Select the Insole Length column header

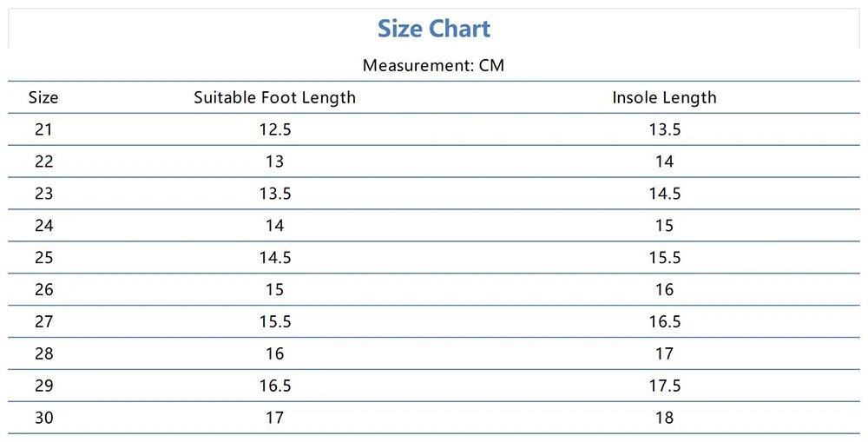click(664, 97)
